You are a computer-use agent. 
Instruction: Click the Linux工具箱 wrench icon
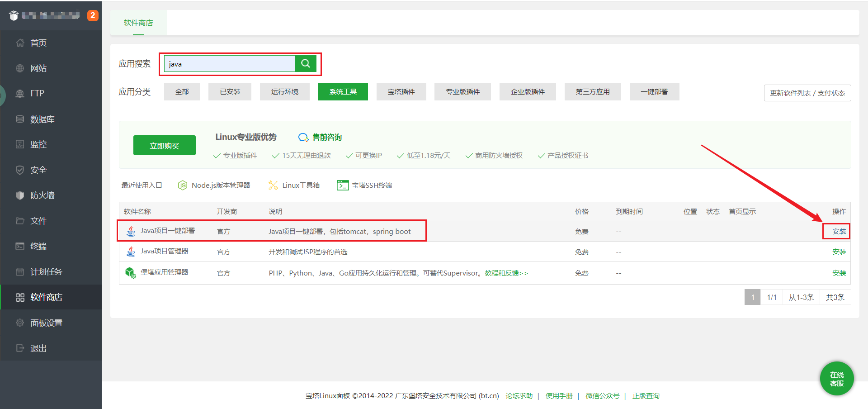[x=273, y=185]
